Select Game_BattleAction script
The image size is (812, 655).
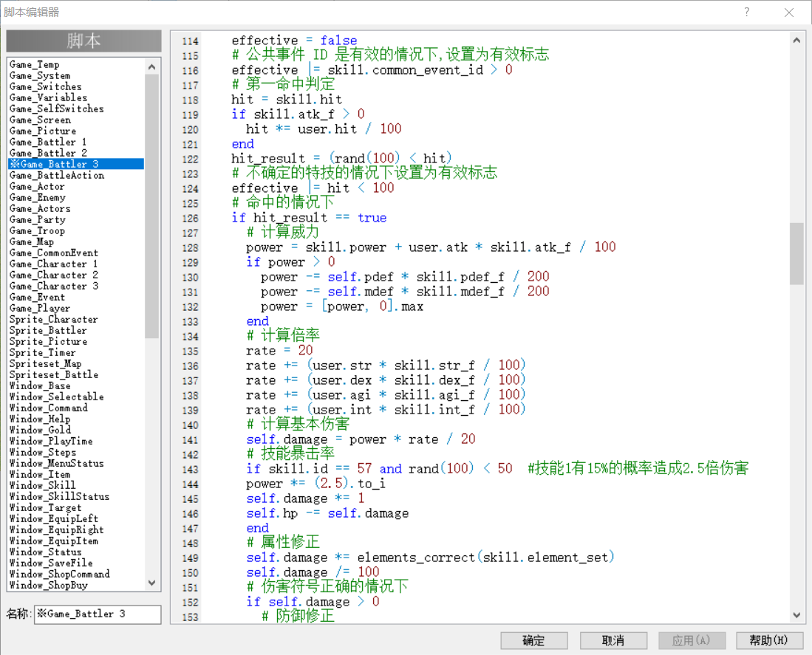coord(76,176)
